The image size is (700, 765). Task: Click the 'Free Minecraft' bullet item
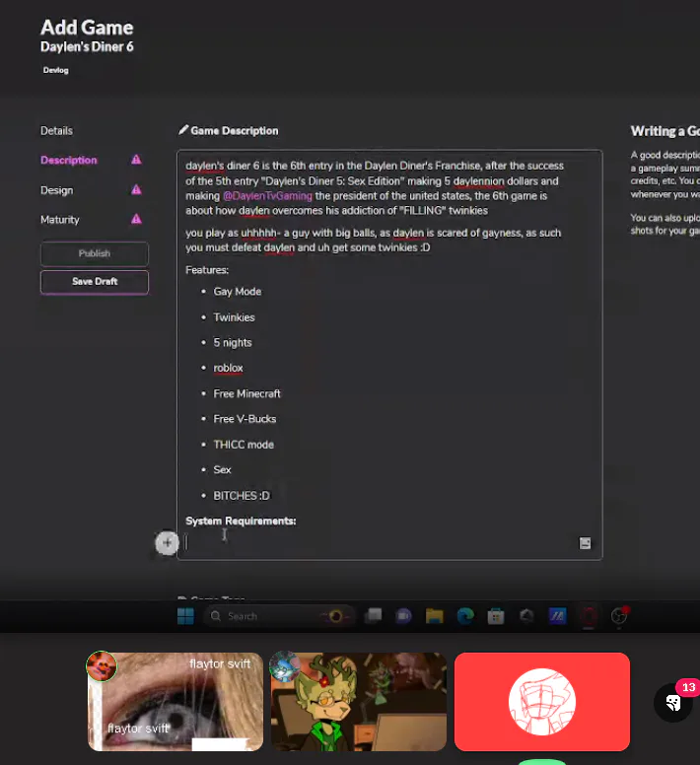pos(246,393)
